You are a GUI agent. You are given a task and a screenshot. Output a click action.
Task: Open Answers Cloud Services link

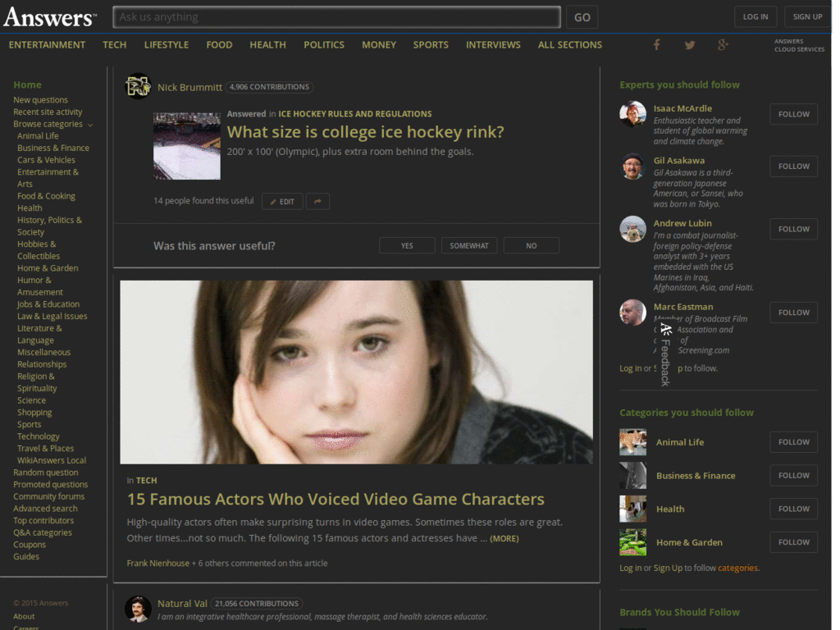(799, 45)
